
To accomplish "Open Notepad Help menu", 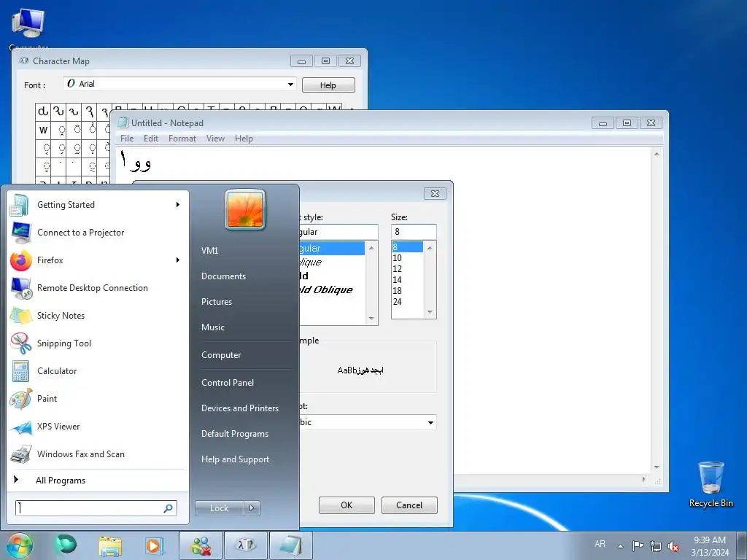I will (244, 139).
